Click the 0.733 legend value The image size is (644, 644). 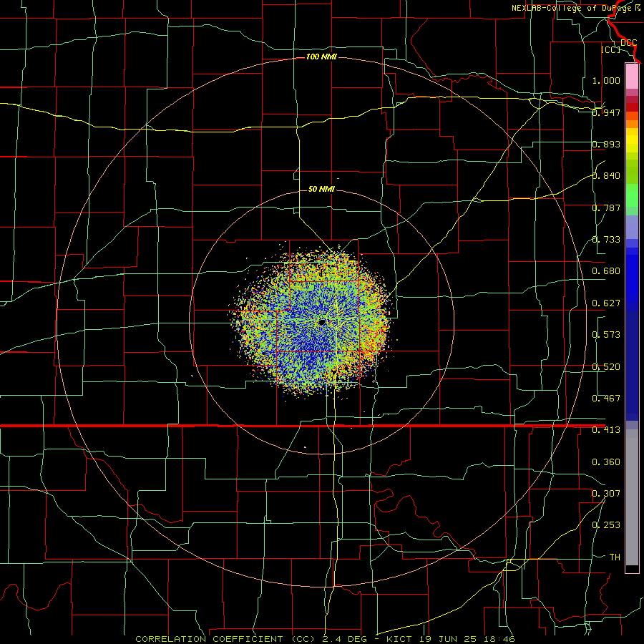click(606, 240)
